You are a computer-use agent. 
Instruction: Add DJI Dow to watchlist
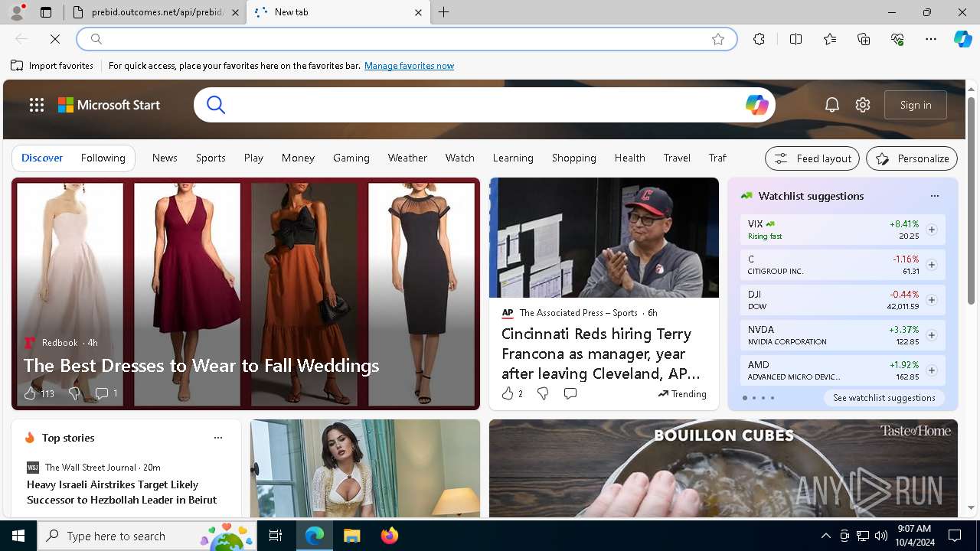pos(931,300)
